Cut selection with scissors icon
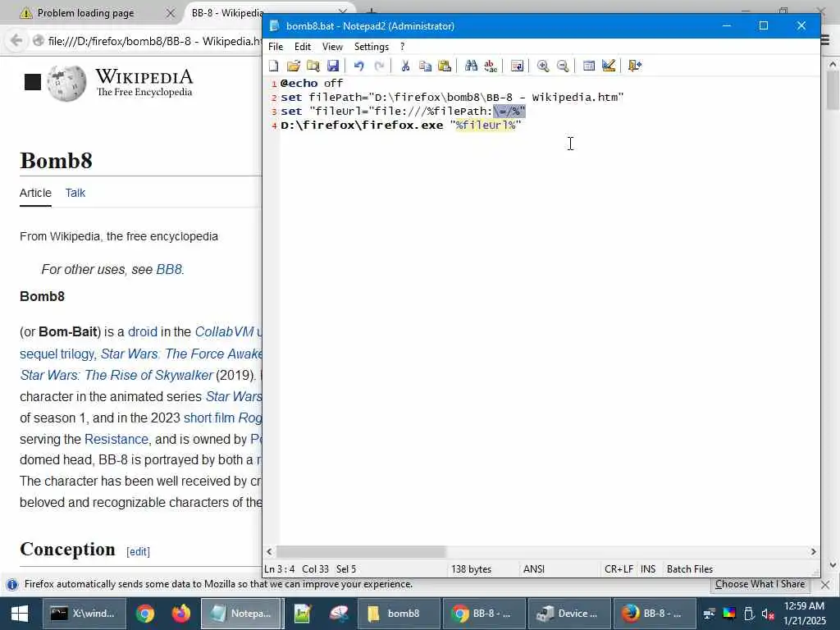 click(405, 66)
